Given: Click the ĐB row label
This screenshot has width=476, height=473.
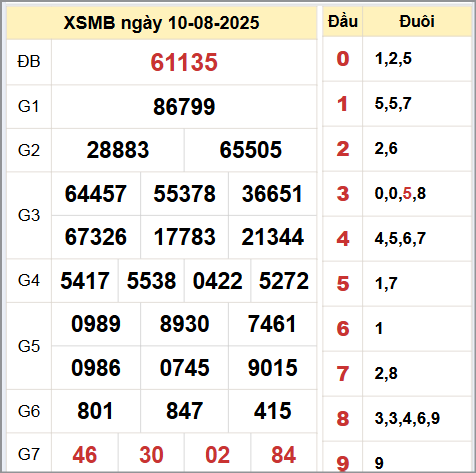Looking at the screenshot, I should (29, 62).
